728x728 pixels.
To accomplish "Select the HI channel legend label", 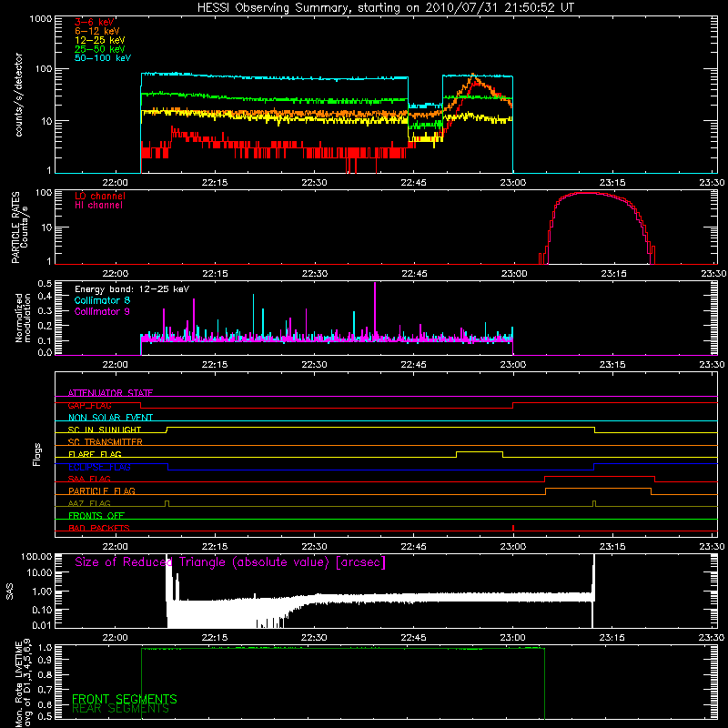I will [98, 206].
